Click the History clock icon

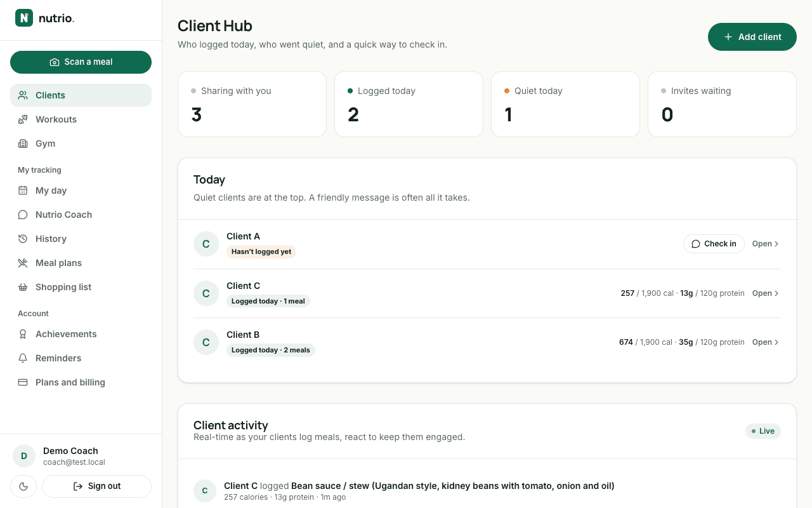23,239
